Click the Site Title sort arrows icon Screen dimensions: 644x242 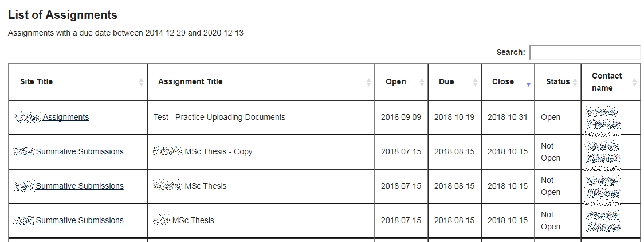click(x=141, y=82)
